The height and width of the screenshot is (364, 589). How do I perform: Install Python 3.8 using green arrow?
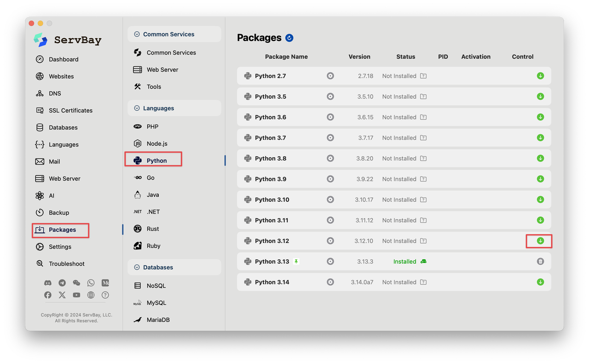click(x=540, y=158)
